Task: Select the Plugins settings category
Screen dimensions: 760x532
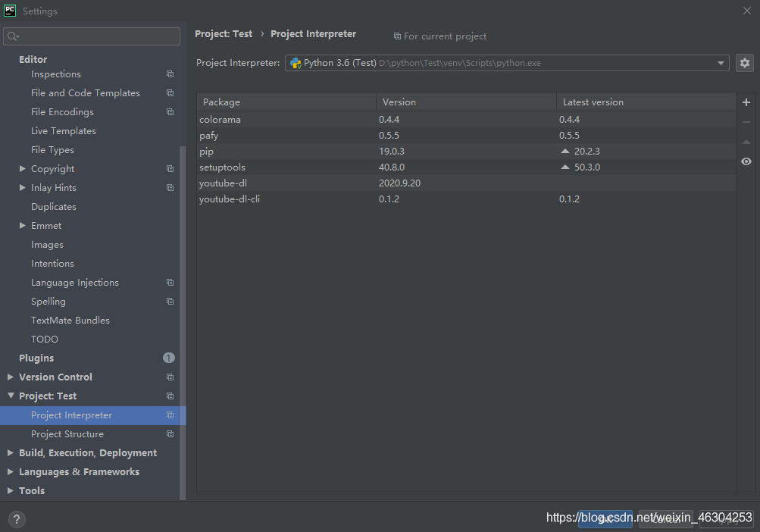Action: [x=36, y=358]
